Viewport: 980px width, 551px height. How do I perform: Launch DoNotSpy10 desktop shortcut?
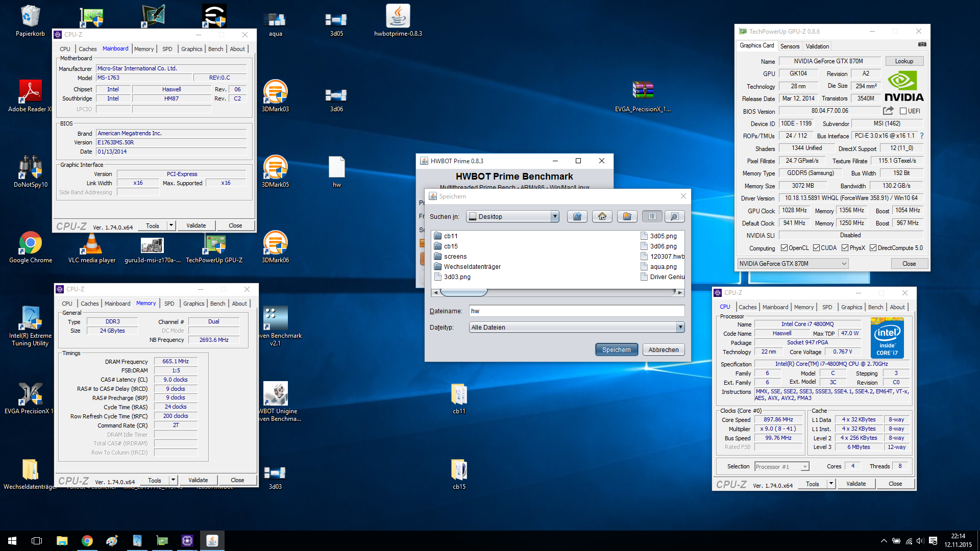[30, 172]
